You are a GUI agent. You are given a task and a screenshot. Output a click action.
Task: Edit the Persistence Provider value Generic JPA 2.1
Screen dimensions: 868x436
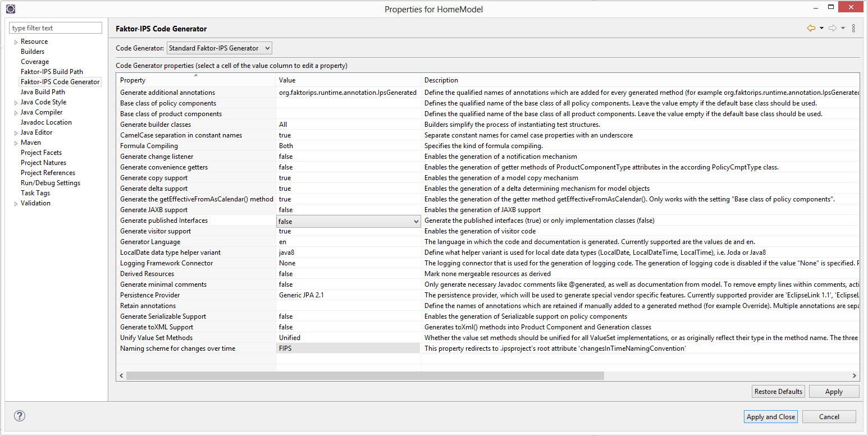click(x=348, y=295)
